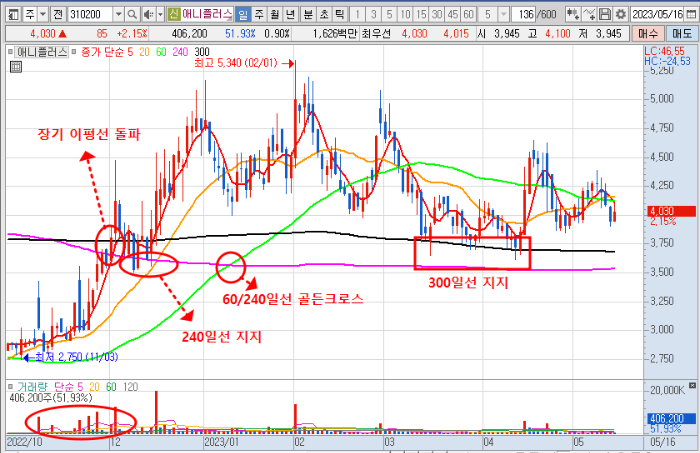
Task: Click the 60 interval preset button
Action: (468, 15)
